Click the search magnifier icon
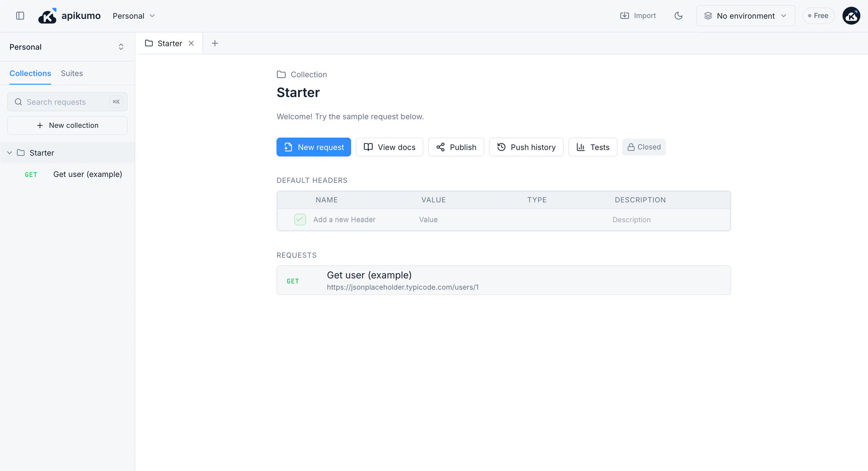This screenshot has height=471, width=868. [x=18, y=102]
